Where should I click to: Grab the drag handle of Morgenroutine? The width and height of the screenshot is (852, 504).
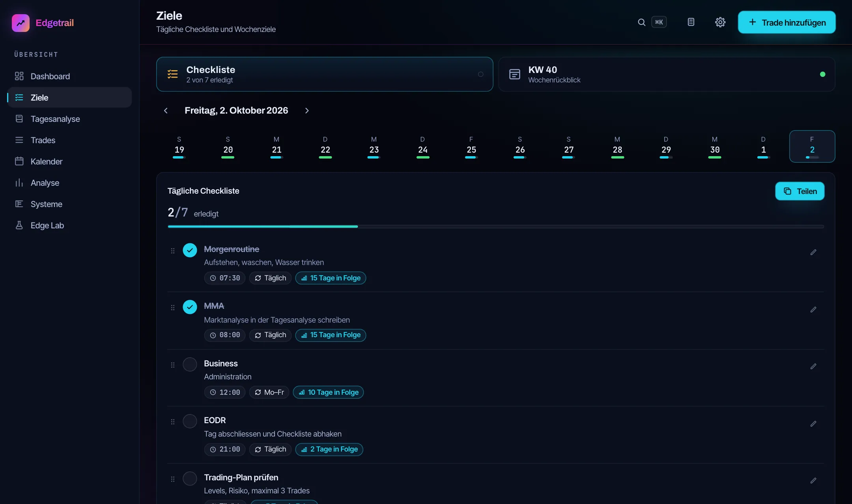tap(173, 251)
